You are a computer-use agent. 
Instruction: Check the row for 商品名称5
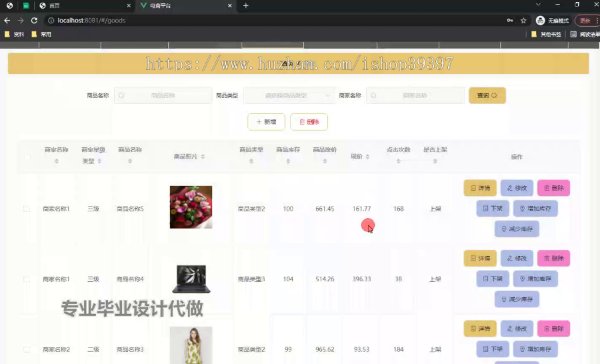pos(27,209)
